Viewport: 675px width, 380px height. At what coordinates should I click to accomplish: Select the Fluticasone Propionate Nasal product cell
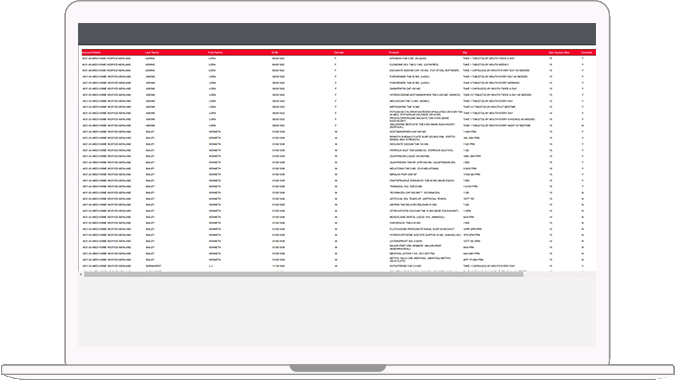(x=422, y=229)
